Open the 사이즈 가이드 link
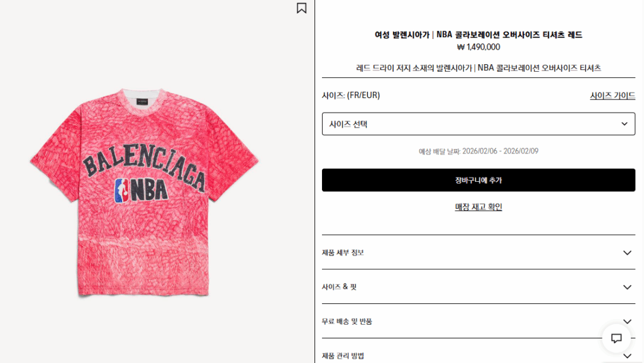Viewport: 644px width, 363px height. (x=613, y=96)
